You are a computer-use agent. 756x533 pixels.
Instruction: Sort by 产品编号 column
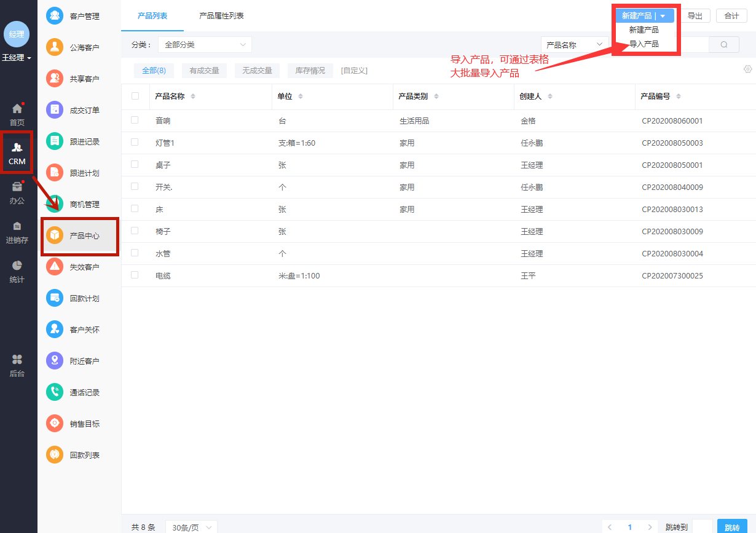point(678,97)
